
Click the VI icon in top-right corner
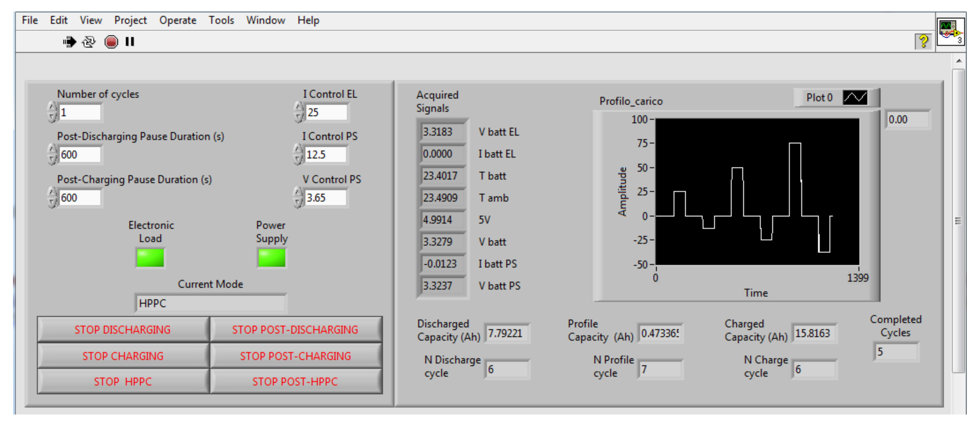coord(950,32)
